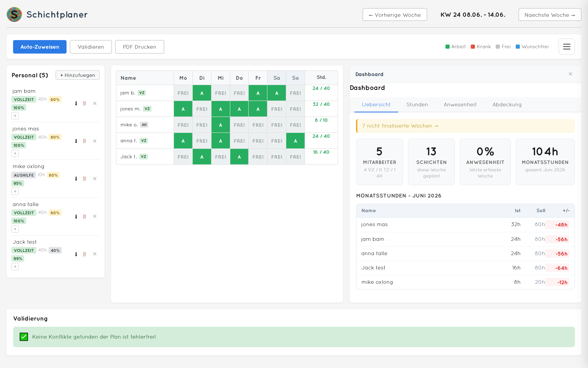Open the Abdeckung tab

[x=507, y=105]
